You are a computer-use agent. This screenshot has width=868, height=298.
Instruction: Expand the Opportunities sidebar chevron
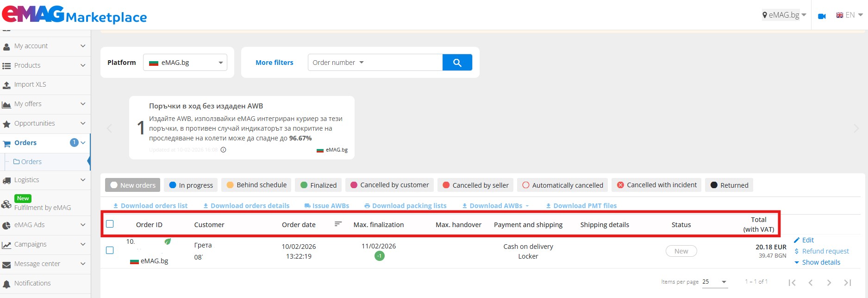(x=83, y=123)
